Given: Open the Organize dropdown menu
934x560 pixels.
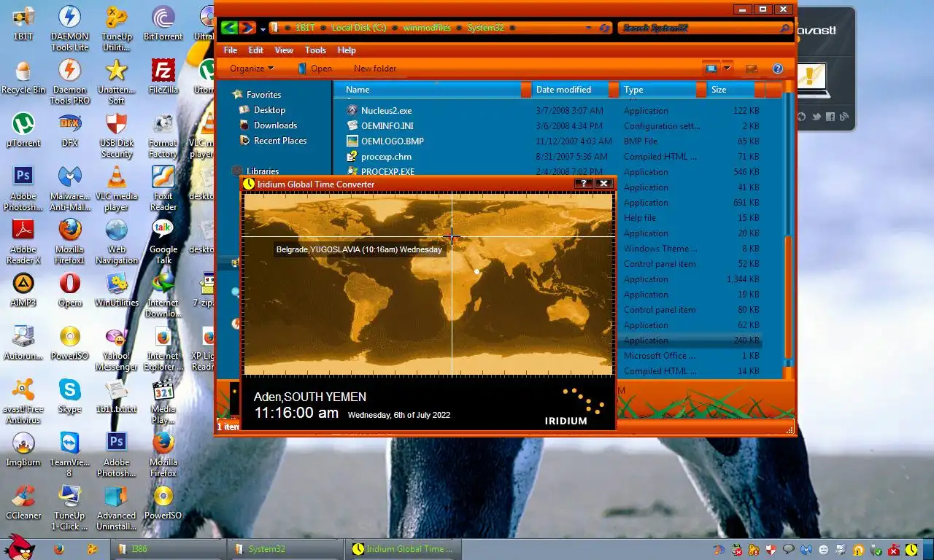Looking at the screenshot, I should [x=251, y=69].
